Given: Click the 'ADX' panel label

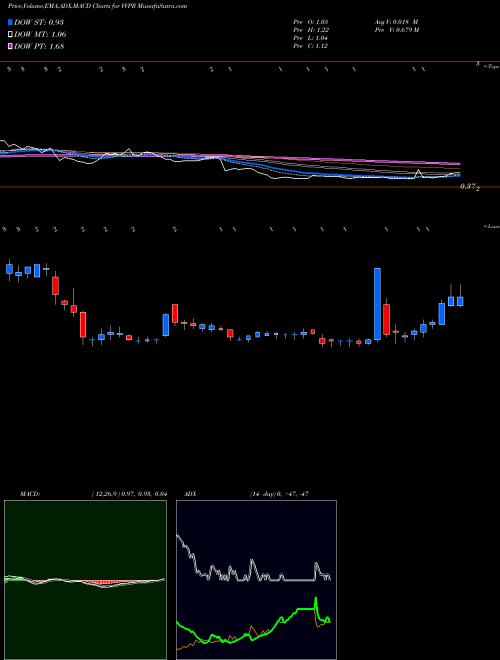Looking at the screenshot, I should (190, 494).
